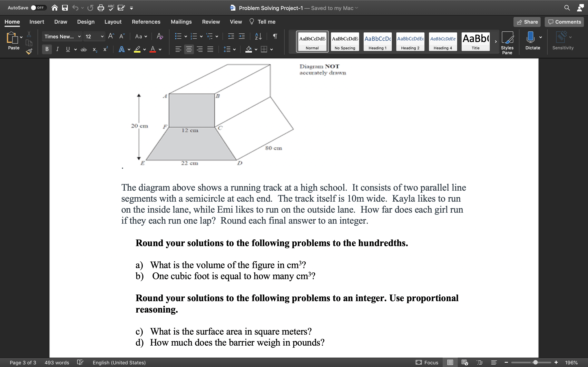Show paragraph marks with pilcrow icon
Viewport: 588px width, 367px height.
[275, 36]
